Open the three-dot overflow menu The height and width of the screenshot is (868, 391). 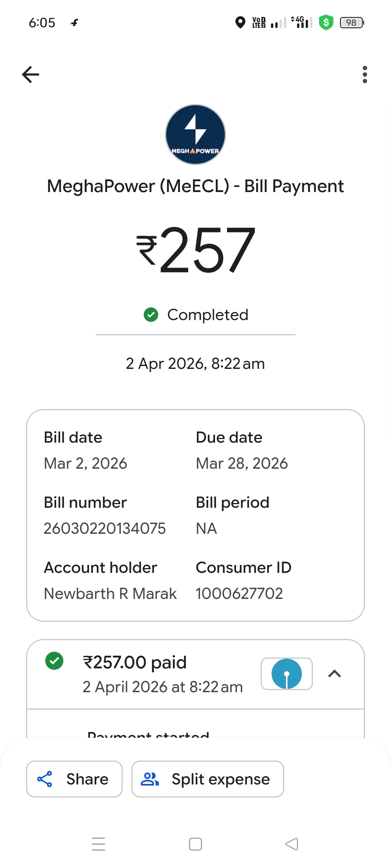(365, 75)
